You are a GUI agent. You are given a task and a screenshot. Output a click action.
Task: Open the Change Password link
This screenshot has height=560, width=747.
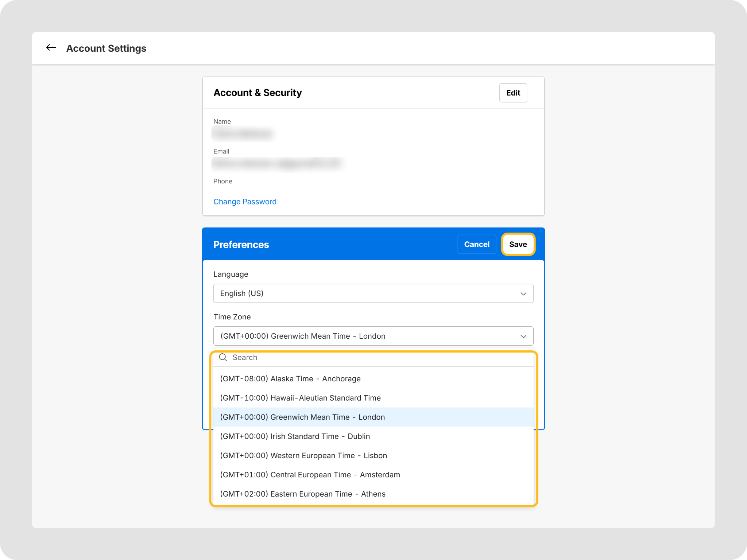tap(245, 202)
